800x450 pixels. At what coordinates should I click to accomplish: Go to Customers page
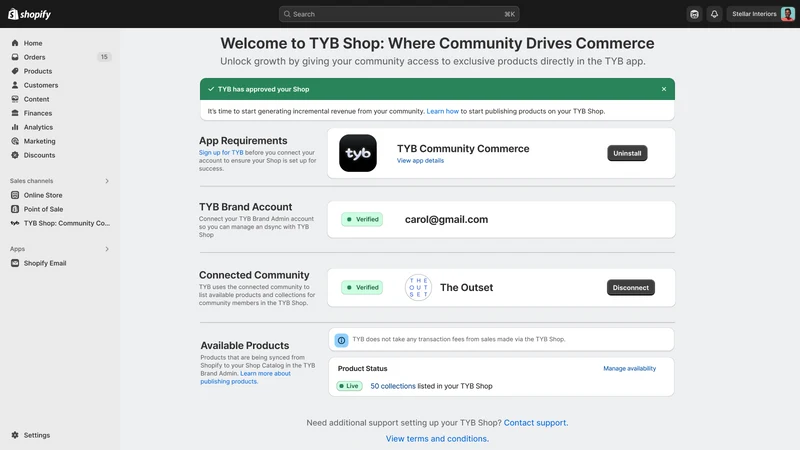coord(41,85)
